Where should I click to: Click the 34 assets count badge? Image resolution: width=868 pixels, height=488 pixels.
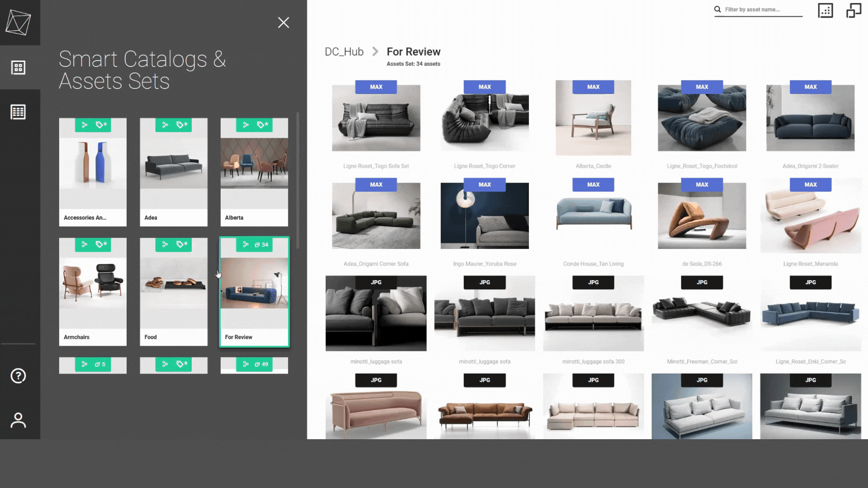261,244
